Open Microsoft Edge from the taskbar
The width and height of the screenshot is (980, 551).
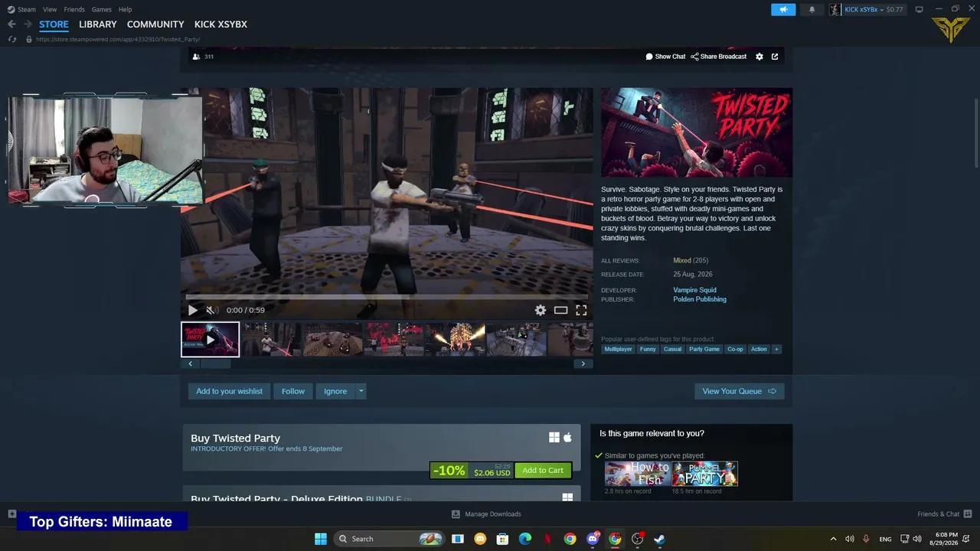point(525,539)
